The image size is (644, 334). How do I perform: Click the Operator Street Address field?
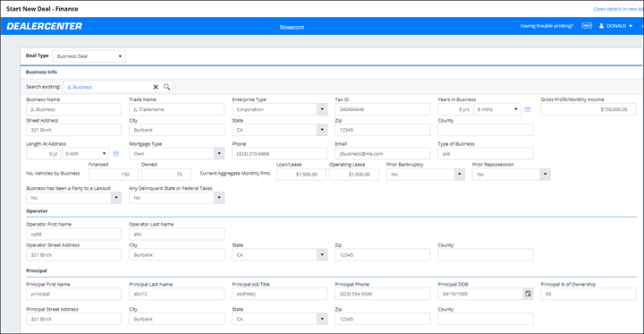pyautogui.click(x=73, y=254)
